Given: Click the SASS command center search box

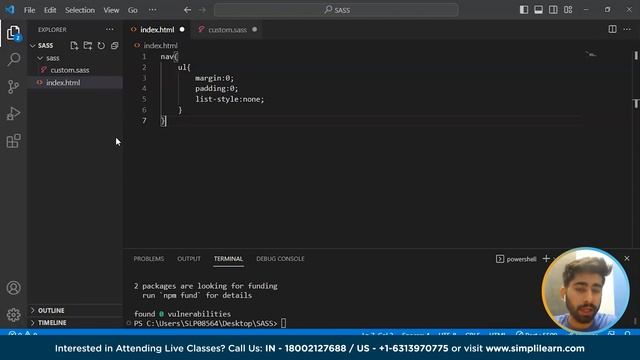Looking at the screenshot, I should (336, 10).
